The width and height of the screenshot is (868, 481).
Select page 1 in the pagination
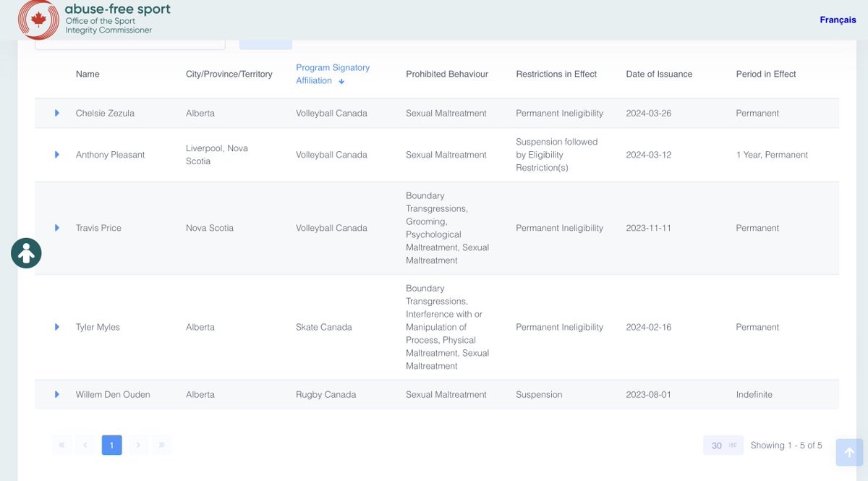112,445
